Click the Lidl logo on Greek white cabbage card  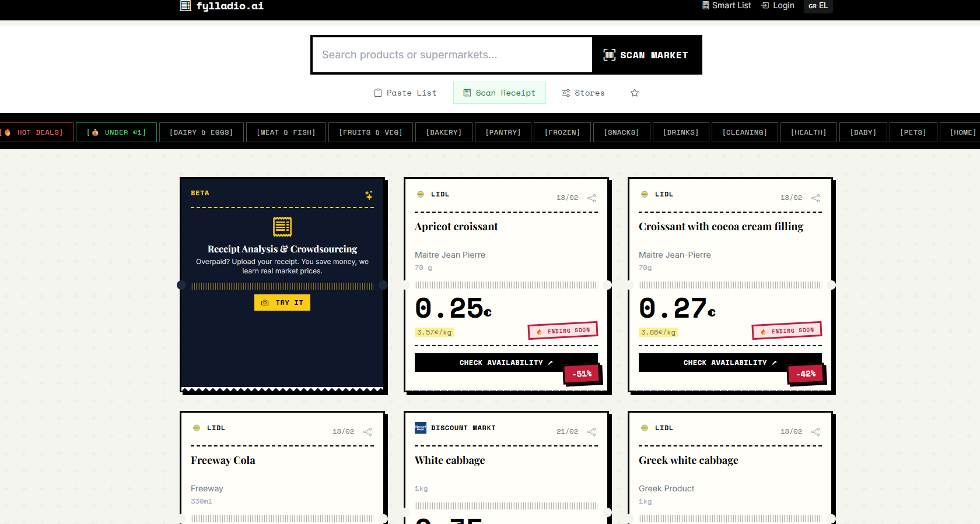point(645,428)
